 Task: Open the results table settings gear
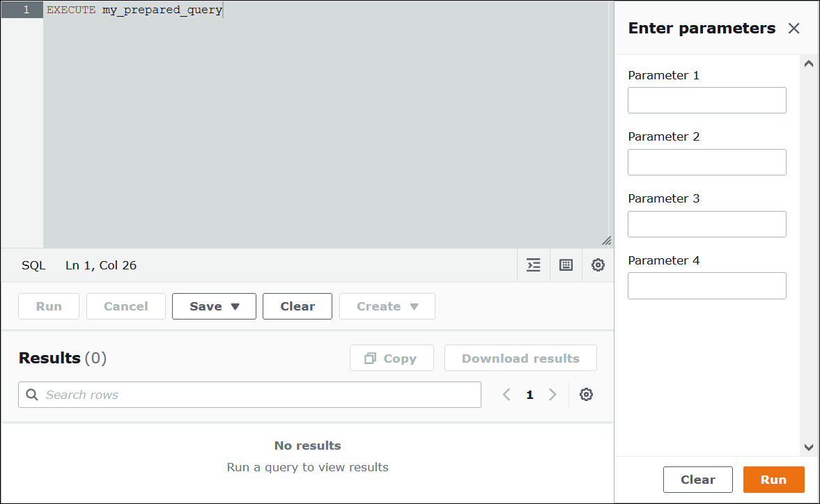(x=586, y=394)
